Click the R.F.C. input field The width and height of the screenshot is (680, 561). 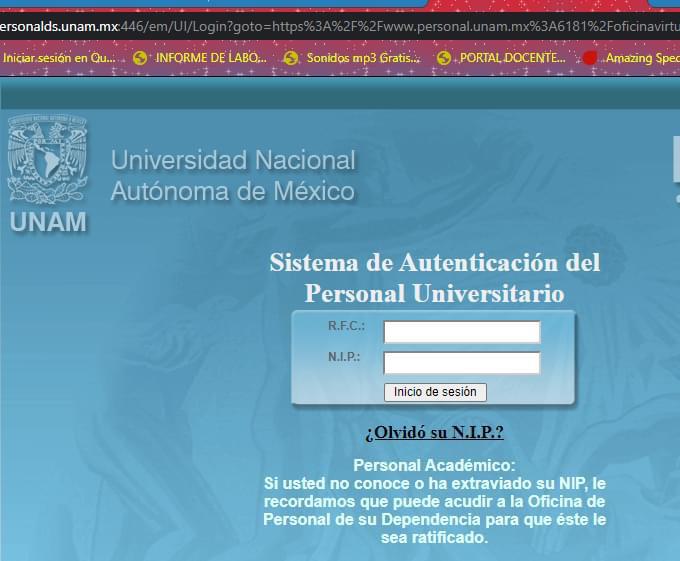[x=462, y=332]
